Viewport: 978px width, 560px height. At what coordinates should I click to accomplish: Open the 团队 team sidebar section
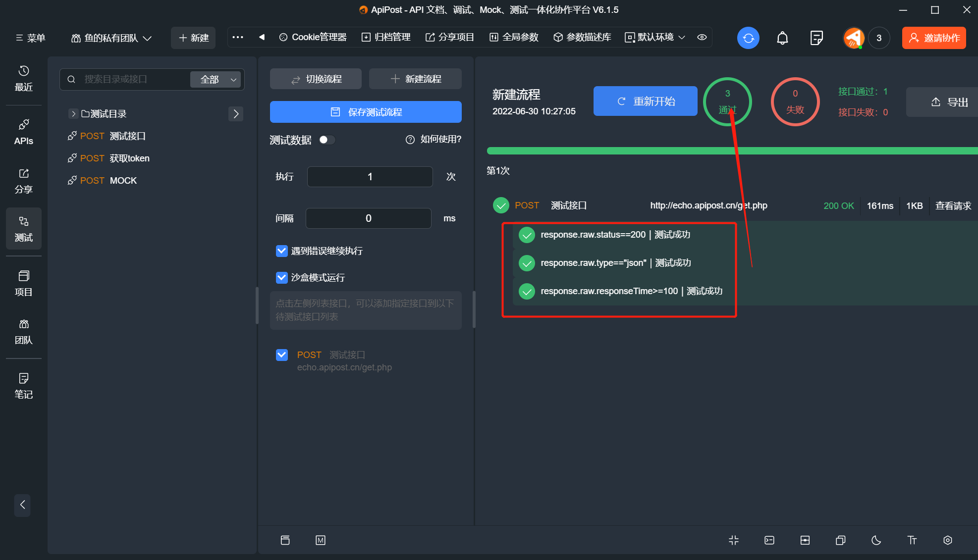coord(23,332)
